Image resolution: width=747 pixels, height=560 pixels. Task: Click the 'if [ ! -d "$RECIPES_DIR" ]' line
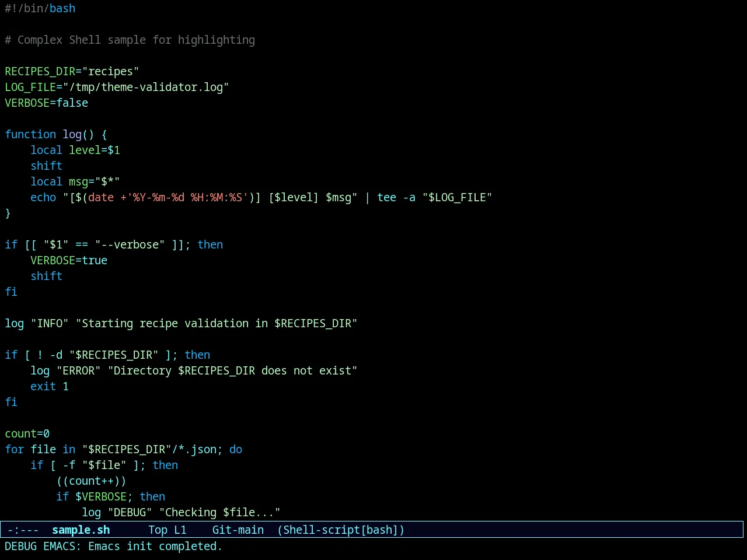pos(107,355)
